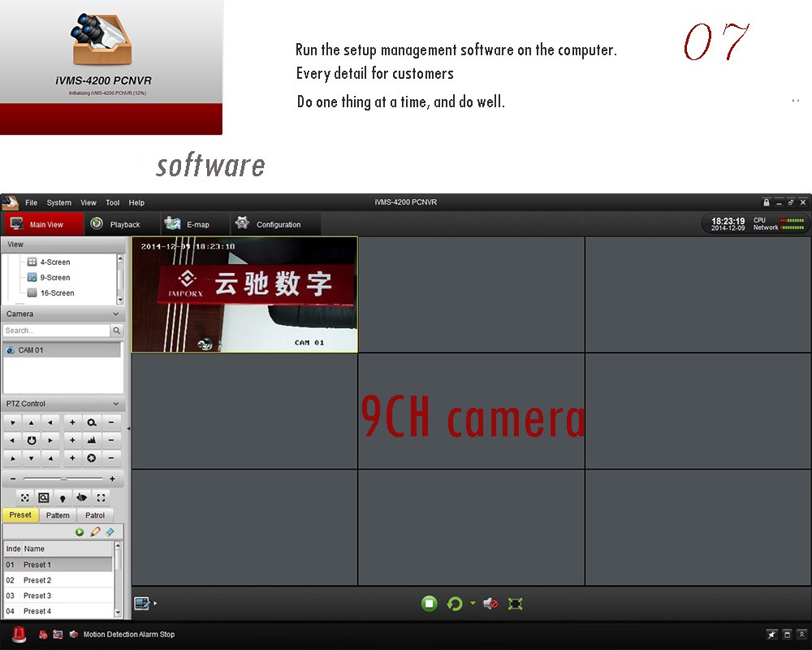Select the Patrol tab button

point(95,515)
